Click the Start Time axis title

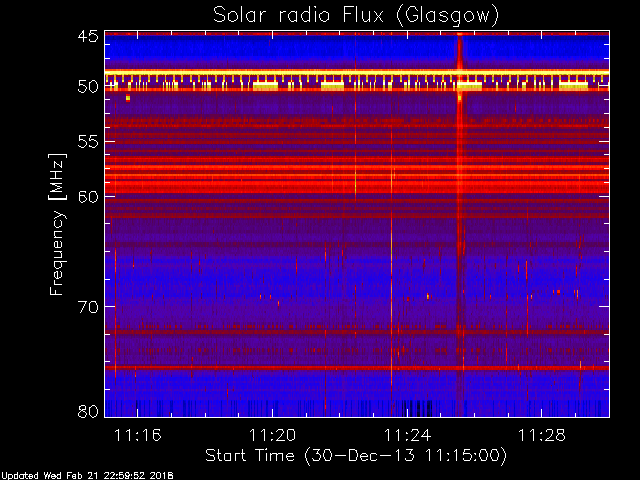click(x=356, y=456)
